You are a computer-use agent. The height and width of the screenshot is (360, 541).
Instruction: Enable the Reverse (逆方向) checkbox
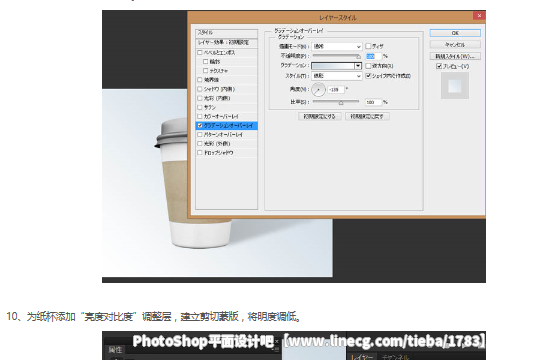tap(368, 66)
